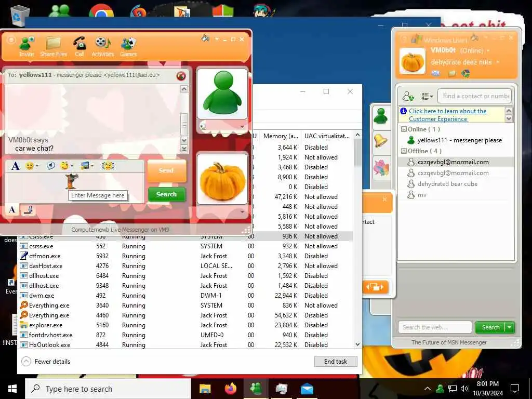
Task: Start a Call from chat toolbar
Action: pos(79,47)
